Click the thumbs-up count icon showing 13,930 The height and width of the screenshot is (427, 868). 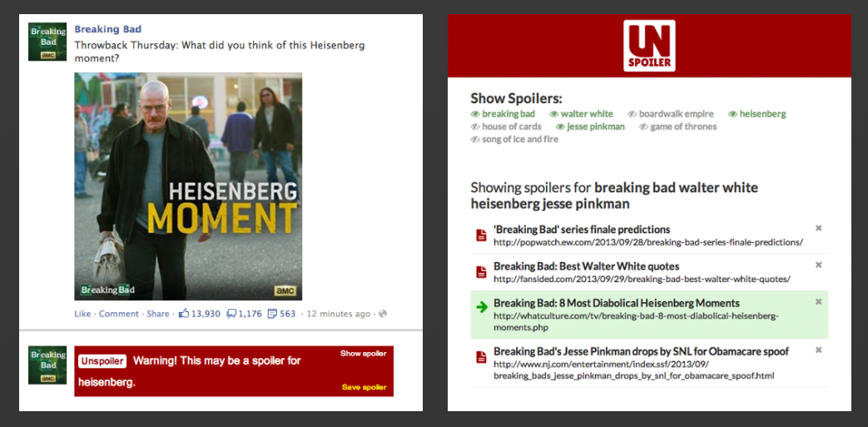point(183,314)
